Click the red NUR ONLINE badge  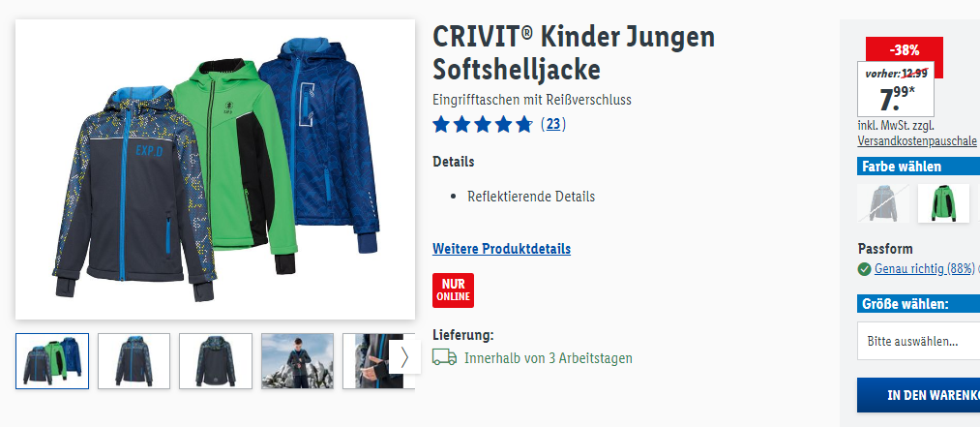click(x=453, y=290)
